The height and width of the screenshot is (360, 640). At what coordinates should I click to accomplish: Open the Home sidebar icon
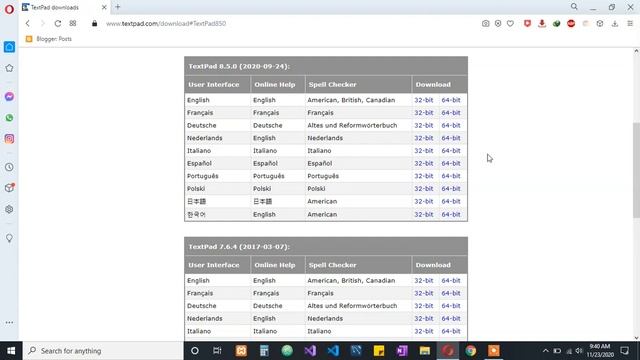[x=9, y=47]
